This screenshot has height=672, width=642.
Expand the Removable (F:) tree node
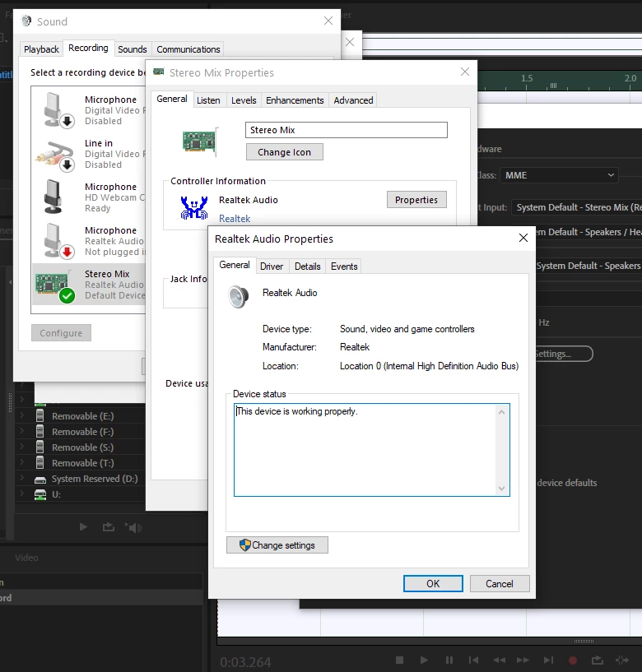(22, 431)
